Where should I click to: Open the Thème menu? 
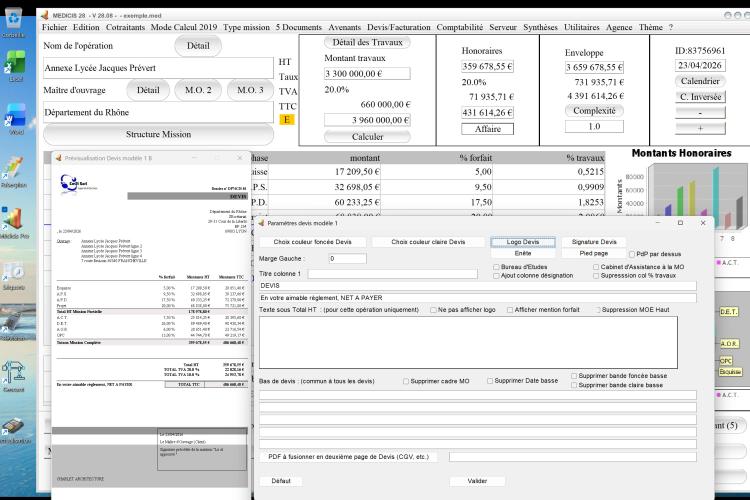(651, 27)
